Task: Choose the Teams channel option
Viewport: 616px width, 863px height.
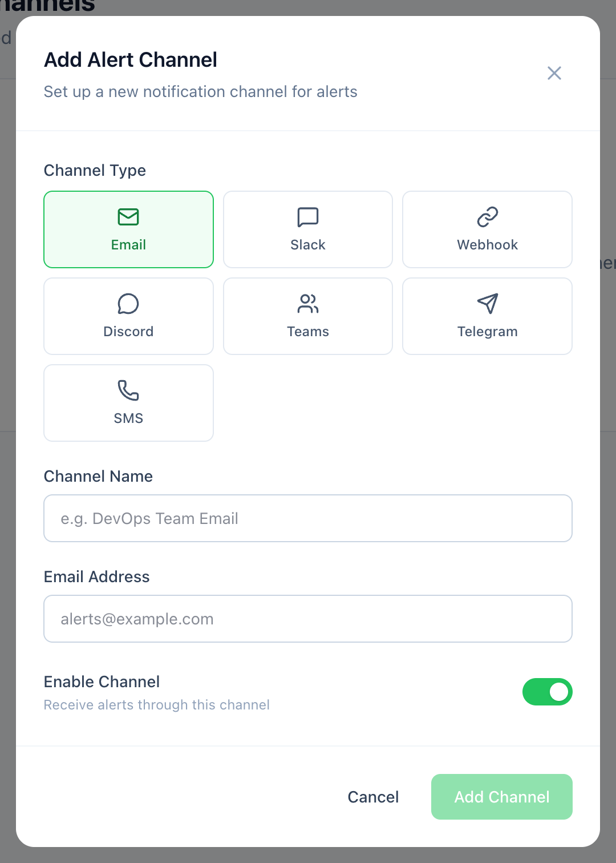Action: click(308, 316)
